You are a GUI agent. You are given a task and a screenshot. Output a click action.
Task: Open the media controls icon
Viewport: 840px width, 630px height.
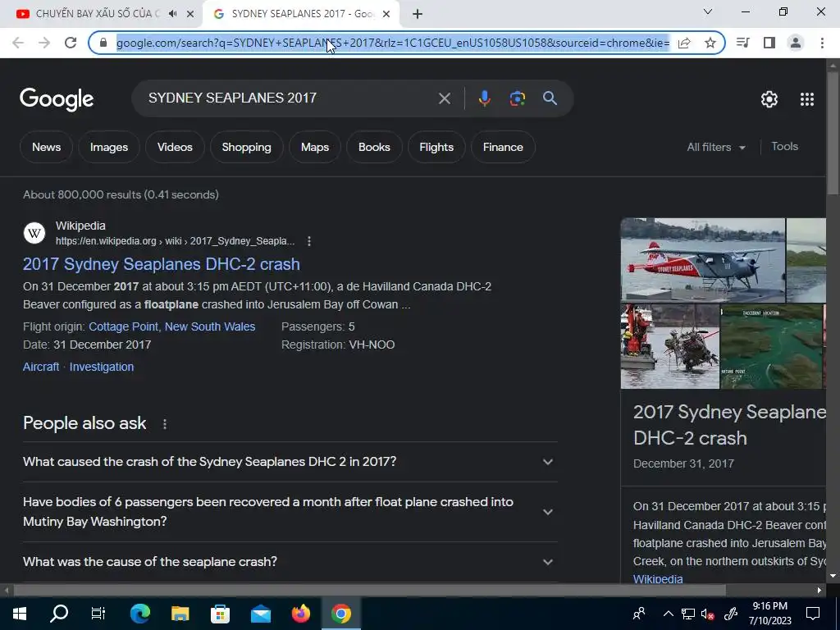(743, 43)
